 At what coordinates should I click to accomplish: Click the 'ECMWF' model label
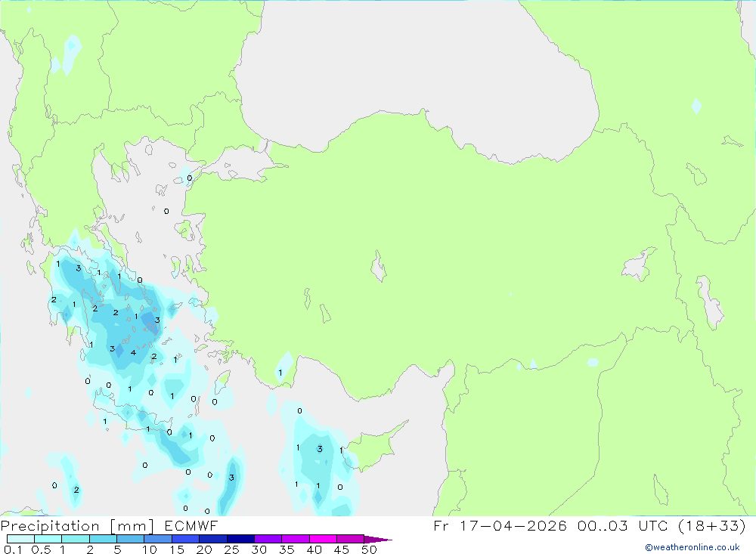coord(191,526)
